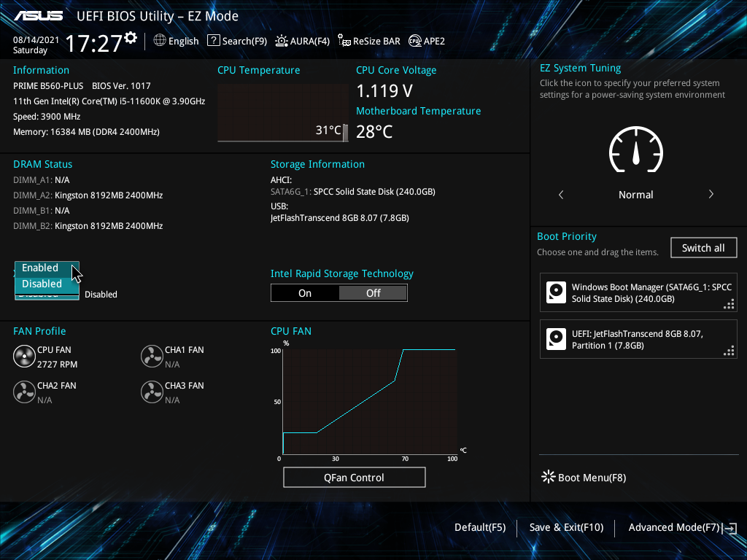747x560 pixels.
Task: Click the UEFI JetFlashTranscend disk icon
Action: (x=556, y=339)
